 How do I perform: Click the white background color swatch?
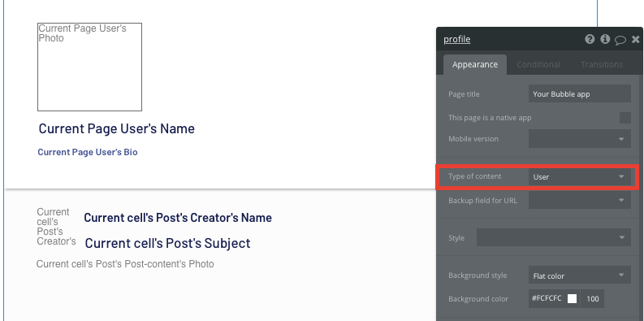(572, 299)
